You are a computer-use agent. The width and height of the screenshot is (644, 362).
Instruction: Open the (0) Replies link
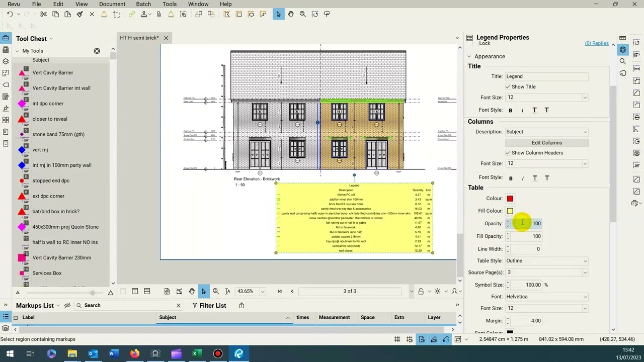[597, 43]
